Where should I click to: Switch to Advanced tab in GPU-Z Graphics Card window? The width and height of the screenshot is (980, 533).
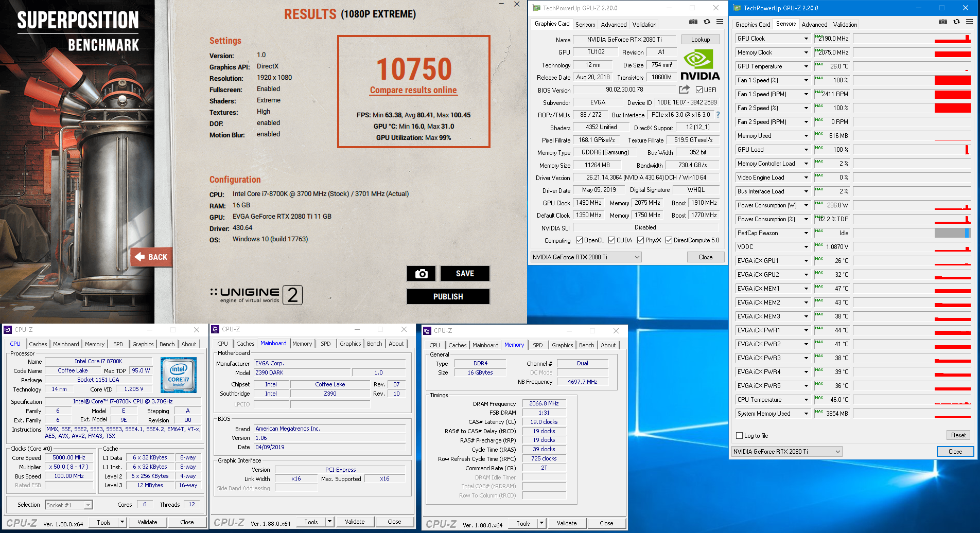[x=614, y=25]
